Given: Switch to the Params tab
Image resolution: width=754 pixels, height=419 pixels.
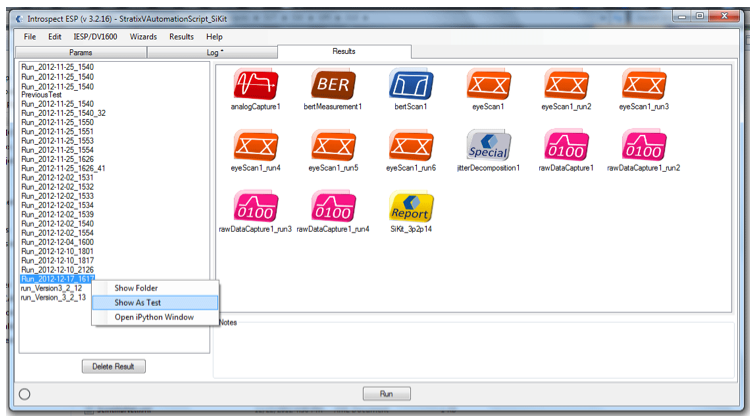Looking at the screenshot, I should [83, 51].
